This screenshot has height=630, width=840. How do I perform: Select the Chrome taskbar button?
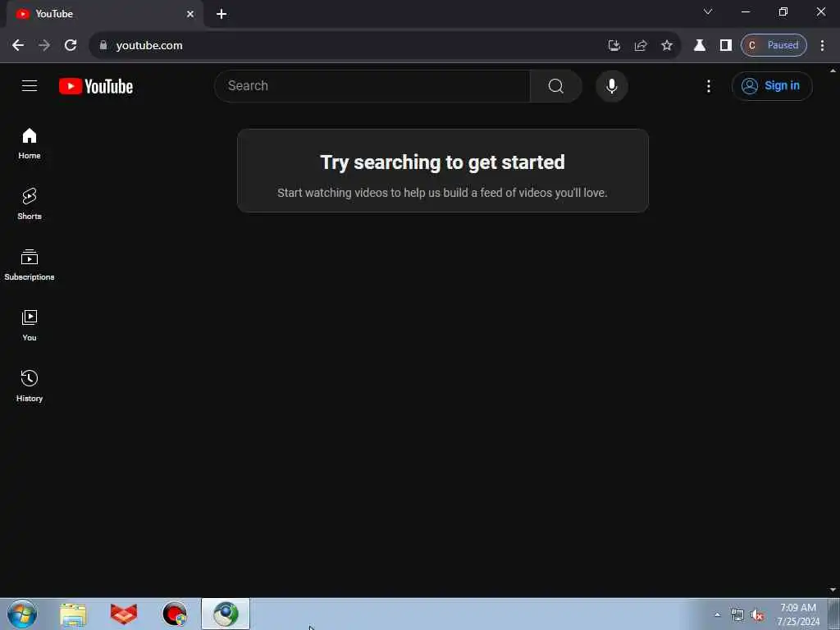pyautogui.click(x=226, y=614)
